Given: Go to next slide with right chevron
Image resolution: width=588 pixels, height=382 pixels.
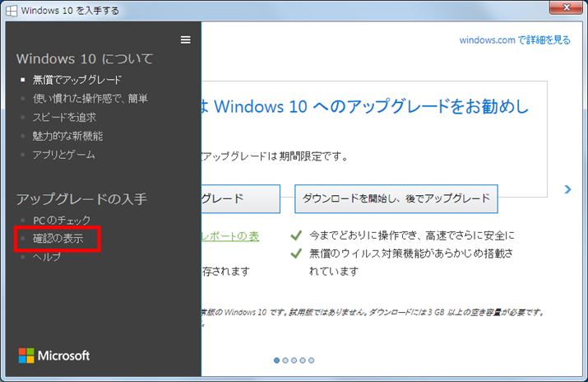Looking at the screenshot, I should 567,189.
